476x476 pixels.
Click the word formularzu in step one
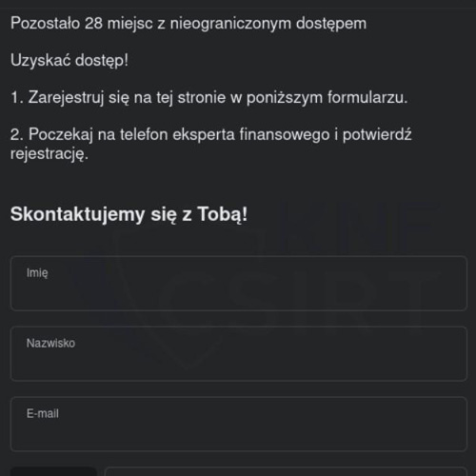pos(367,97)
